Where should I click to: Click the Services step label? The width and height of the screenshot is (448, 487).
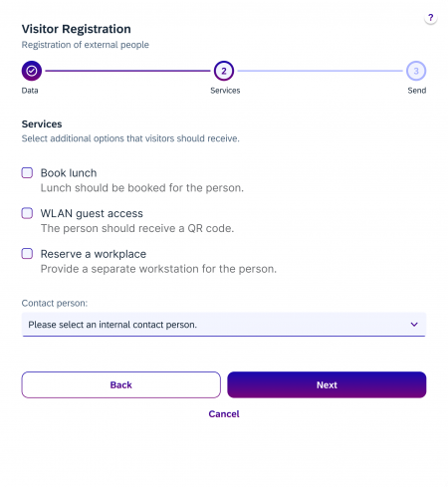click(225, 91)
